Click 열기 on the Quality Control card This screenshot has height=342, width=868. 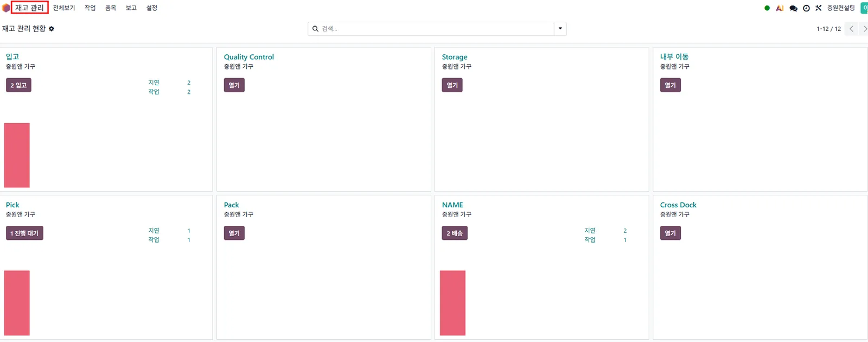pyautogui.click(x=234, y=85)
